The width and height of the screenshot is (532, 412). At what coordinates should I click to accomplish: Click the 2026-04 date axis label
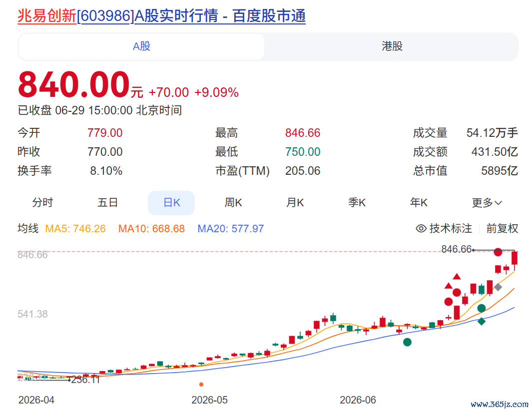[x=36, y=400]
